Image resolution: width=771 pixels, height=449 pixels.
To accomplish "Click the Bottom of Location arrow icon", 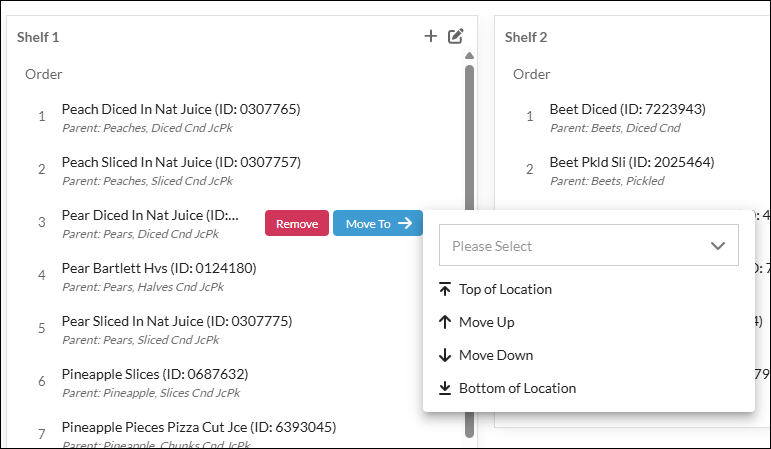I will pos(445,388).
